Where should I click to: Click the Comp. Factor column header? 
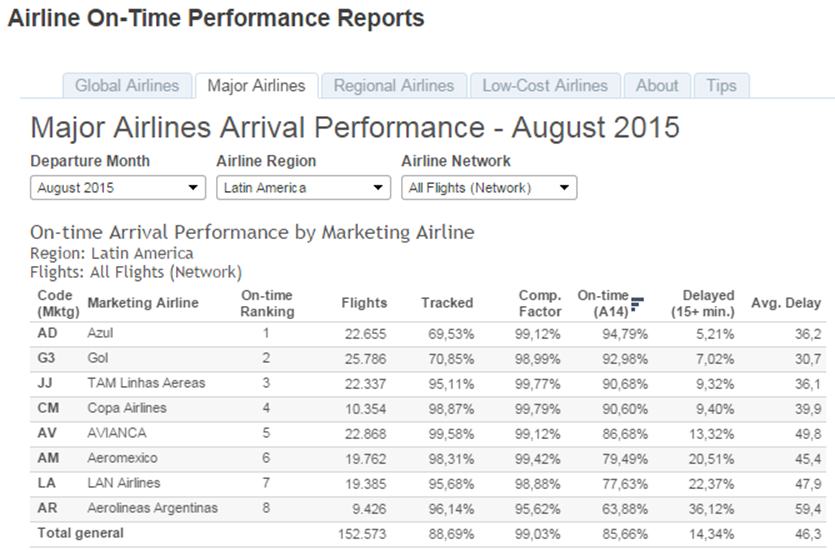[x=540, y=303]
